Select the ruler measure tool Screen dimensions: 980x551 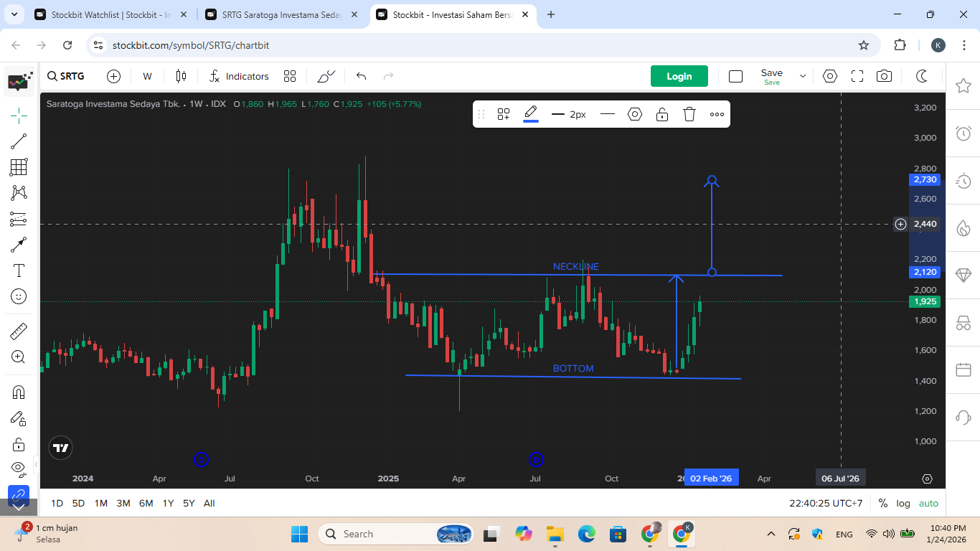(x=19, y=331)
